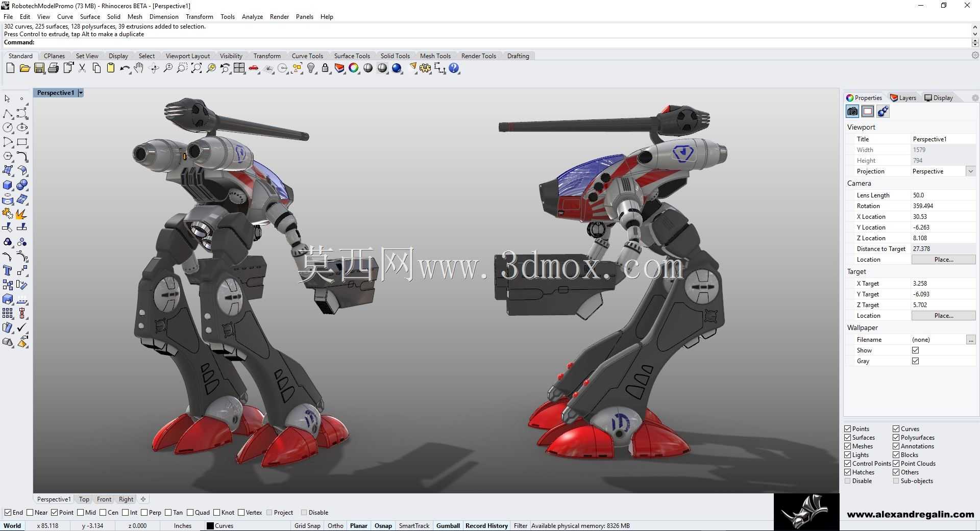Select the Zoom Extents icon
Viewport: 980px width, 531px height.
[x=197, y=68]
